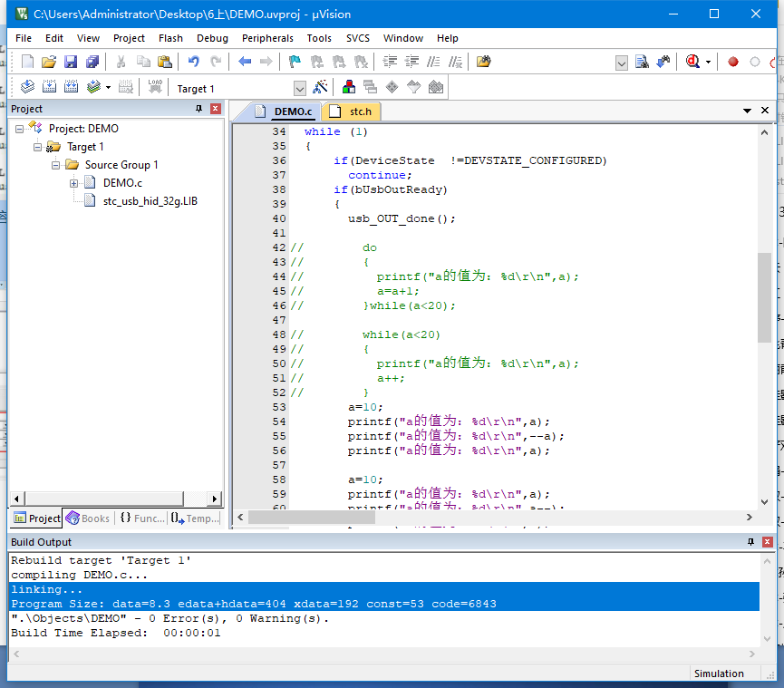Toggle auto-hide pin on Project panel
This screenshot has width=784, height=688.
(x=199, y=109)
